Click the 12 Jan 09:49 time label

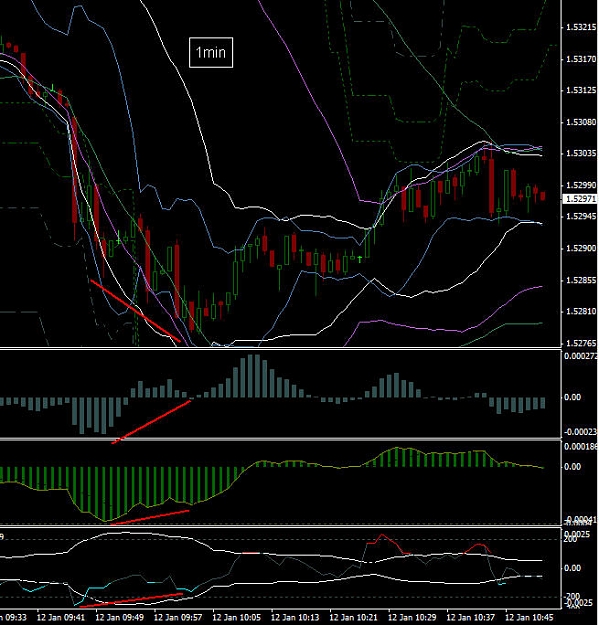(x=120, y=617)
